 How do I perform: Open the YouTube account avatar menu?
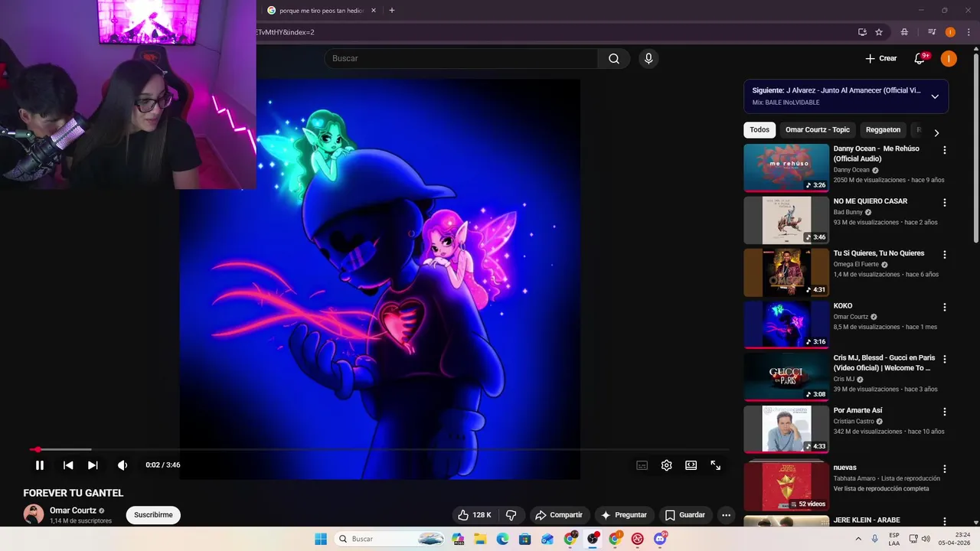949,58
